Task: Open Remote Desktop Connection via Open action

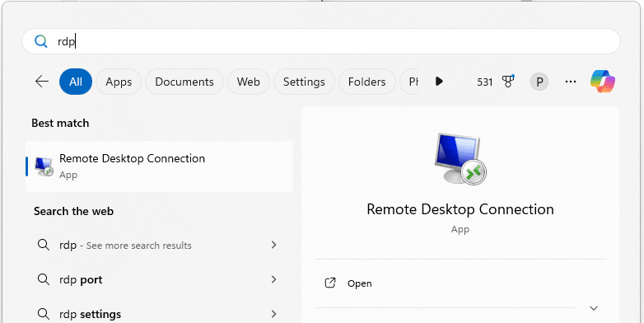Action: pyautogui.click(x=460, y=283)
